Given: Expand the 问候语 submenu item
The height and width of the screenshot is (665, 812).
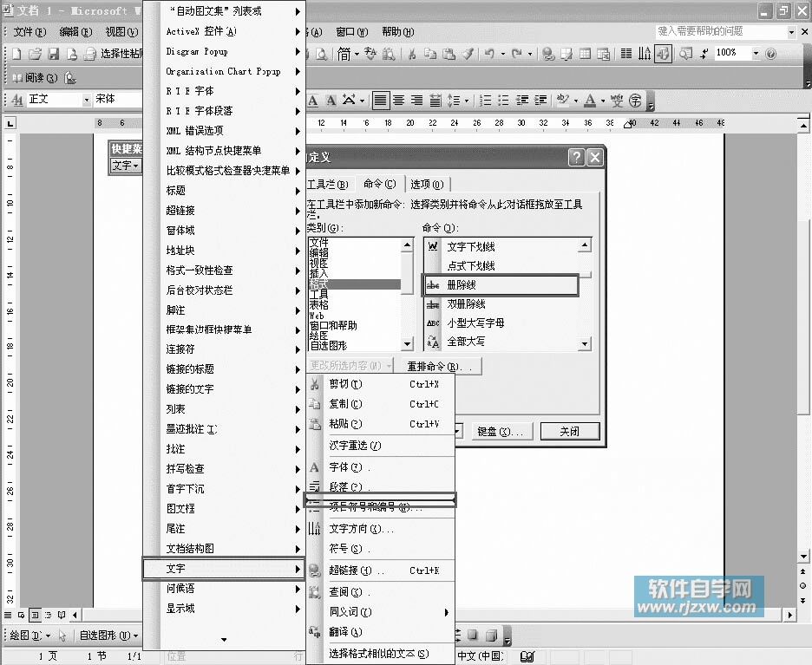Looking at the screenshot, I should (x=224, y=589).
